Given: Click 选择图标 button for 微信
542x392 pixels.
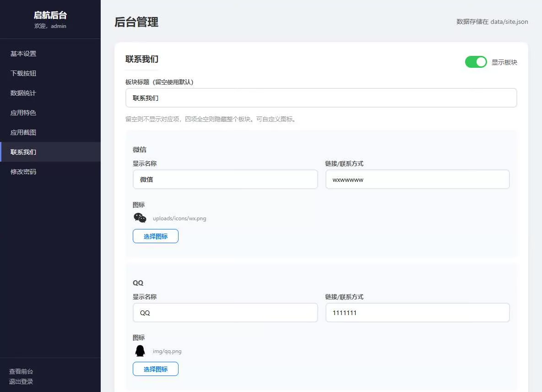Looking at the screenshot, I should pos(156,236).
